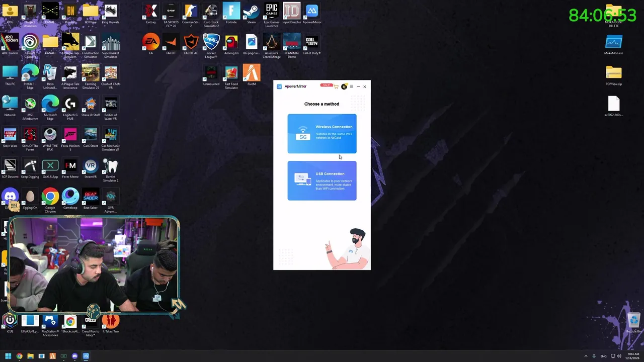This screenshot has height=362, width=644.
Task: Show hidden system tray icons
Action: [586, 356]
